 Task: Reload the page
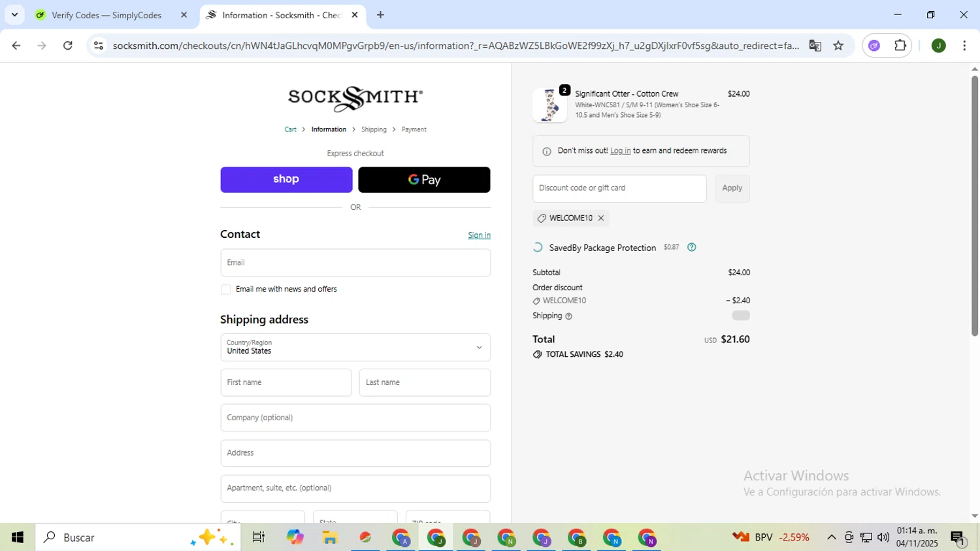(67, 45)
